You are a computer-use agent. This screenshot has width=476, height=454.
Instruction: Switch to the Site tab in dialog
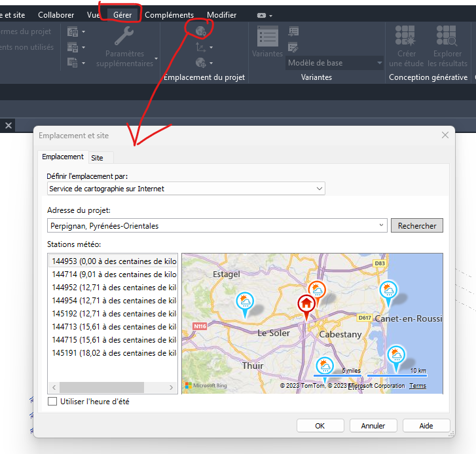(x=97, y=158)
